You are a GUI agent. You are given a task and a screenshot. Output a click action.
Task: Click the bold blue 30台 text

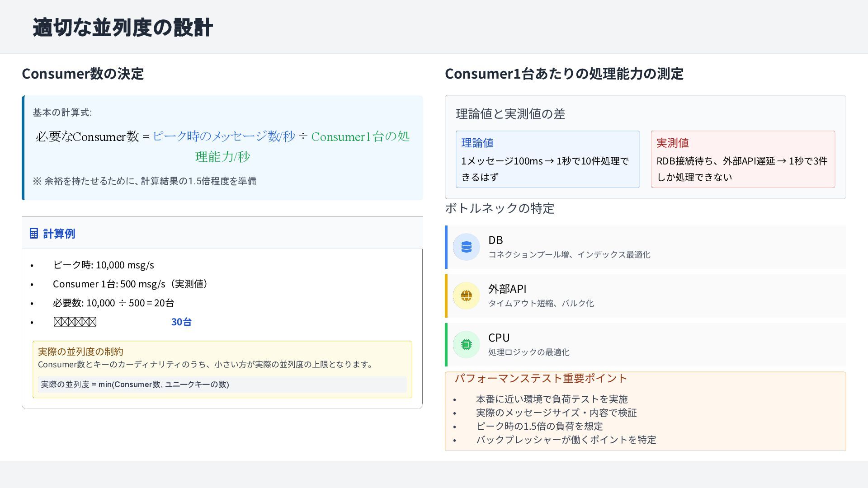[181, 322]
